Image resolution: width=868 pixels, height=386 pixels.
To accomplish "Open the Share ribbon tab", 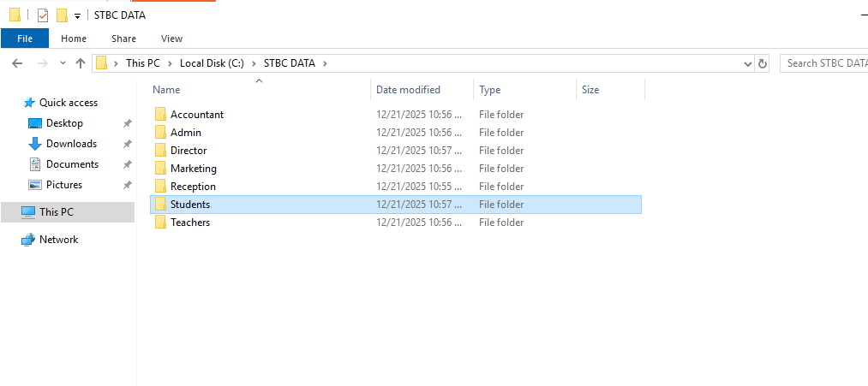I will (x=123, y=39).
